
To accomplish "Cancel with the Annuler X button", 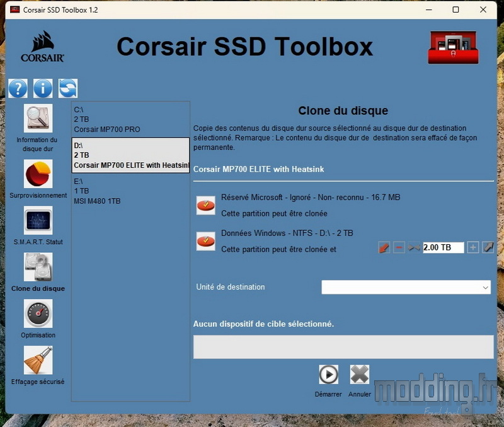I will coord(359,375).
